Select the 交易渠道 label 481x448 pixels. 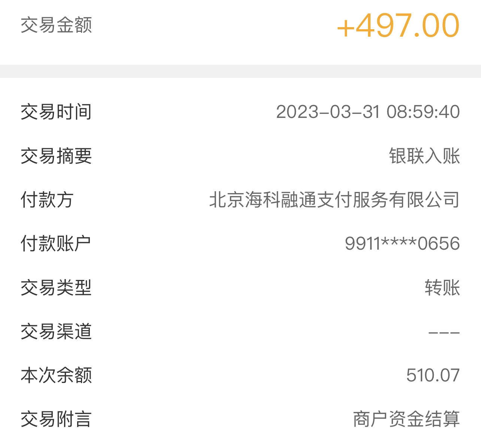[x=56, y=331]
